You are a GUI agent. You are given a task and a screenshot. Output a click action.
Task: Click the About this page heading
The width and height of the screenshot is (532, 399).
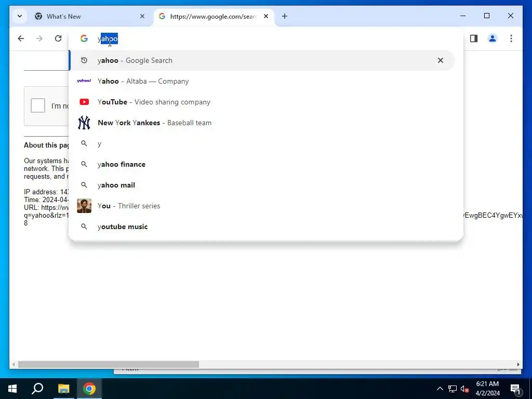pos(46,145)
